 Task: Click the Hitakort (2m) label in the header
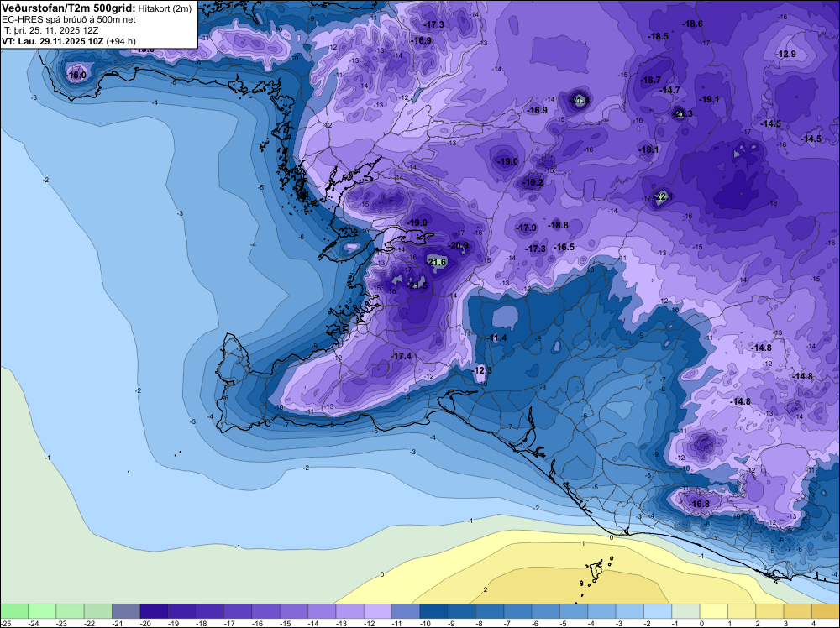point(165,8)
